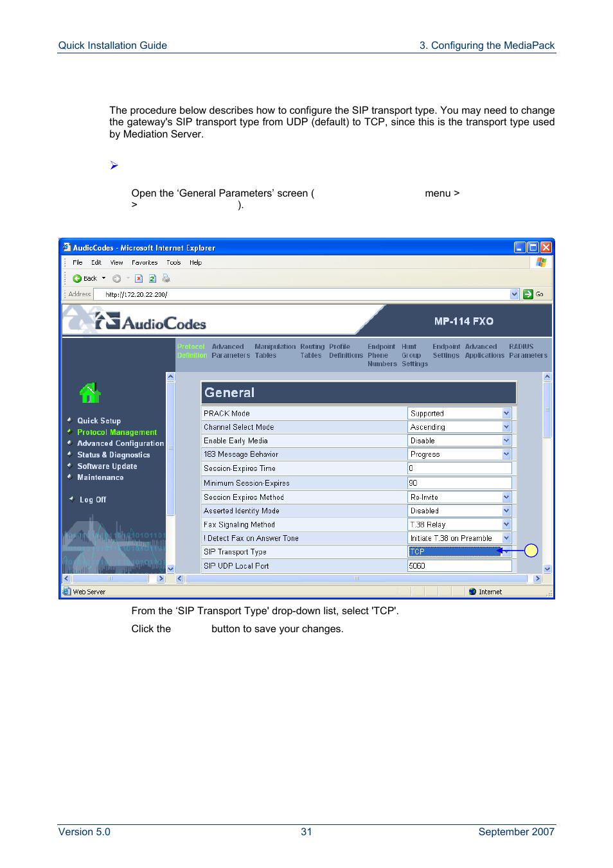613x868 pixels.
Task: Open Quick Setup in sidebar
Action: click(x=99, y=421)
